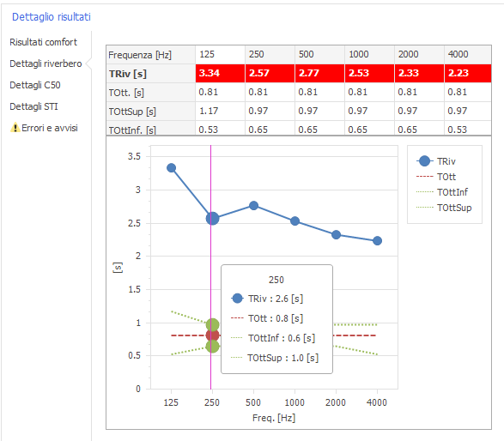Click tooltip line TOttSup : 1.0 [s]

pyautogui.click(x=275, y=358)
